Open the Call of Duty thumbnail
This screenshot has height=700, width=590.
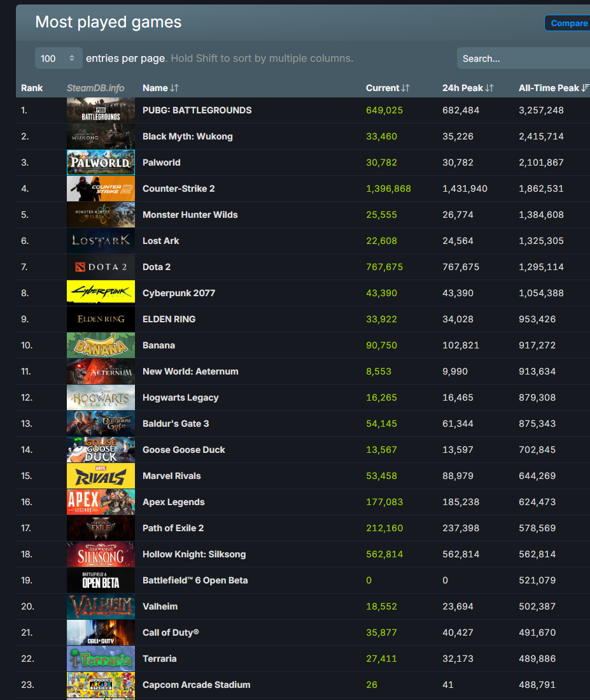[x=101, y=632]
